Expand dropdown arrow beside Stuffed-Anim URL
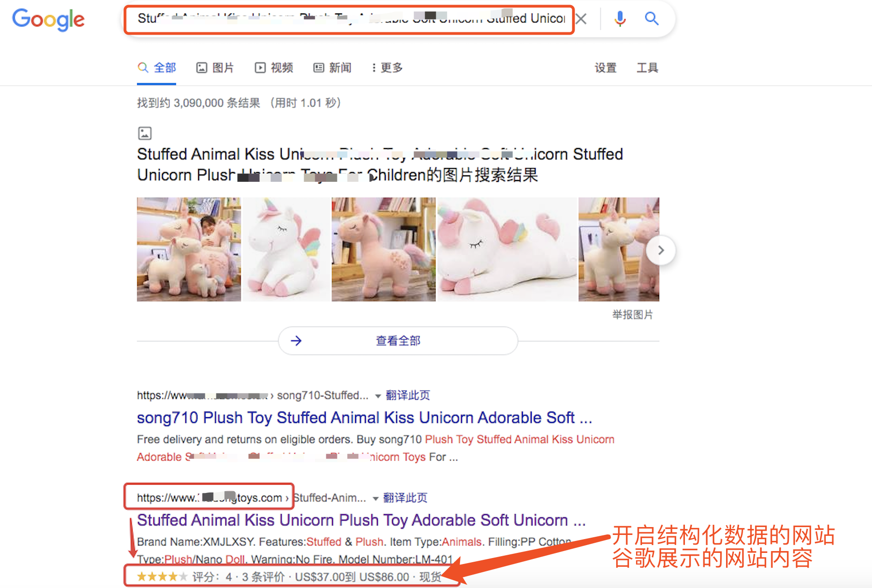This screenshot has height=588, width=872. (x=375, y=498)
